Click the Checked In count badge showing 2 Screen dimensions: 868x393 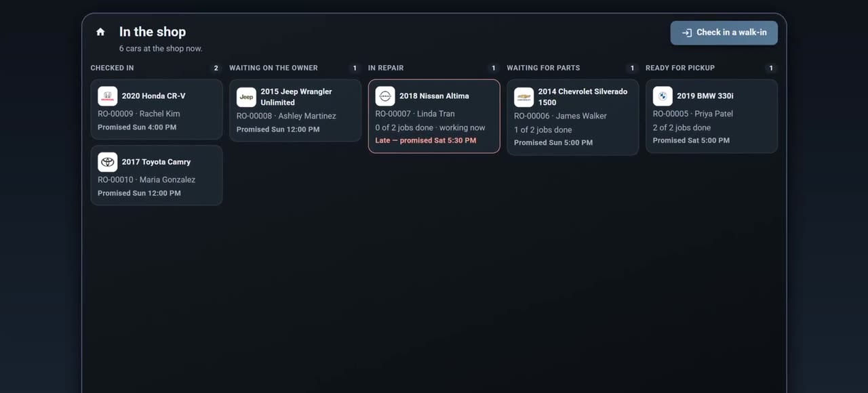coord(216,68)
